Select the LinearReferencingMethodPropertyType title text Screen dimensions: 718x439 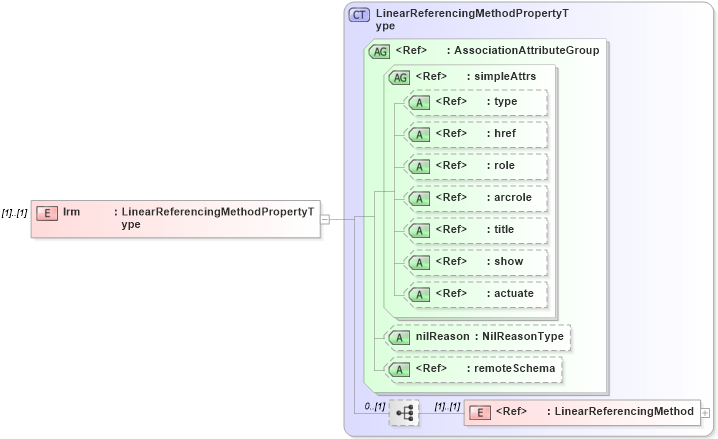pyautogui.click(x=472, y=20)
